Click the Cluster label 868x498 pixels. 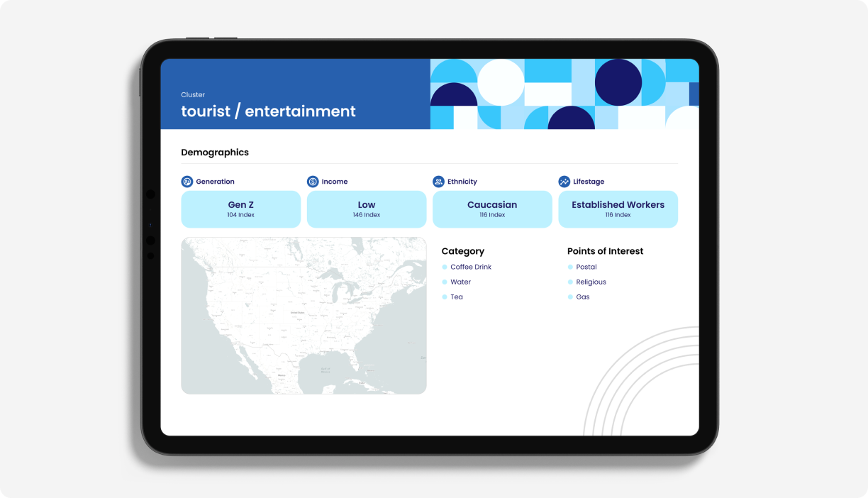[193, 94]
